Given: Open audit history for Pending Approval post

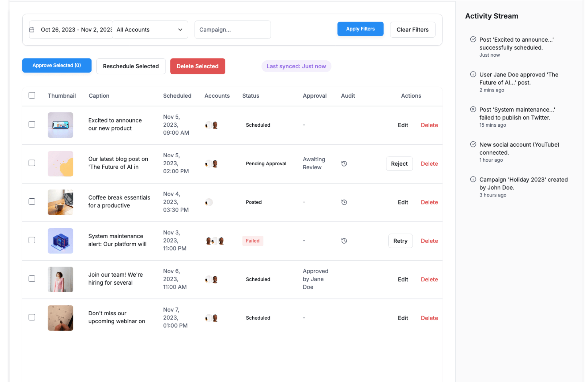Looking at the screenshot, I should pos(344,164).
